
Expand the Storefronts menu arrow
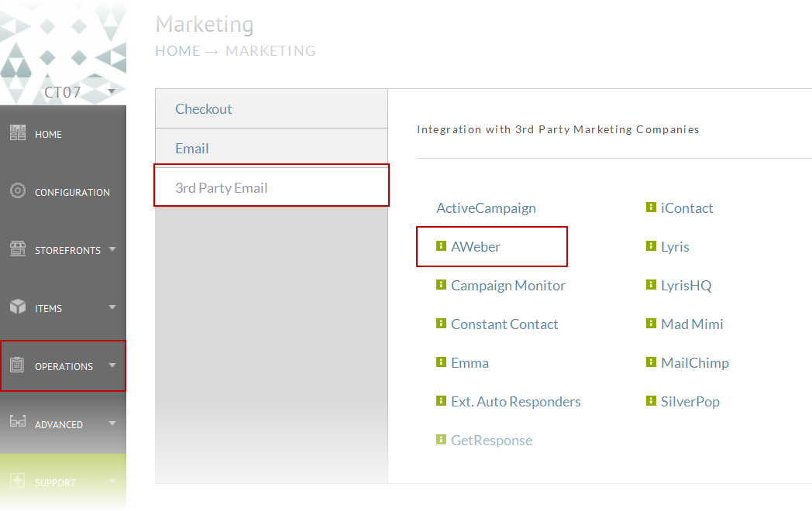(x=112, y=249)
